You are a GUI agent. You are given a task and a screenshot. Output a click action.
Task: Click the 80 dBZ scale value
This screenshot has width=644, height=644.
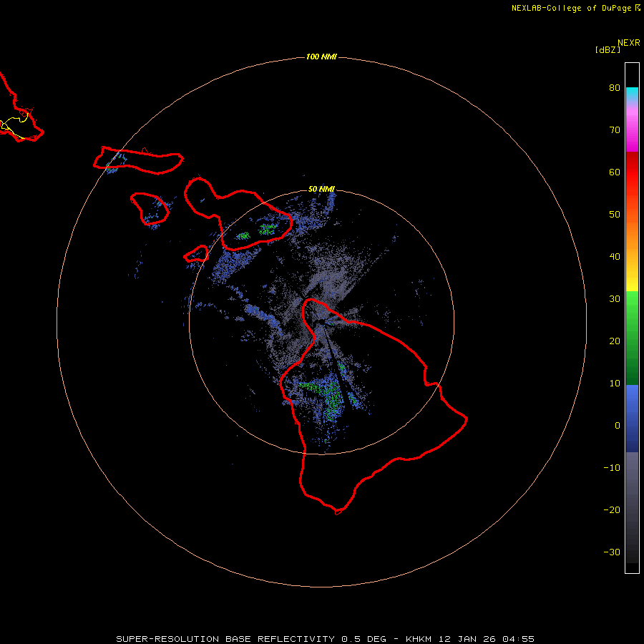coord(615,88)
